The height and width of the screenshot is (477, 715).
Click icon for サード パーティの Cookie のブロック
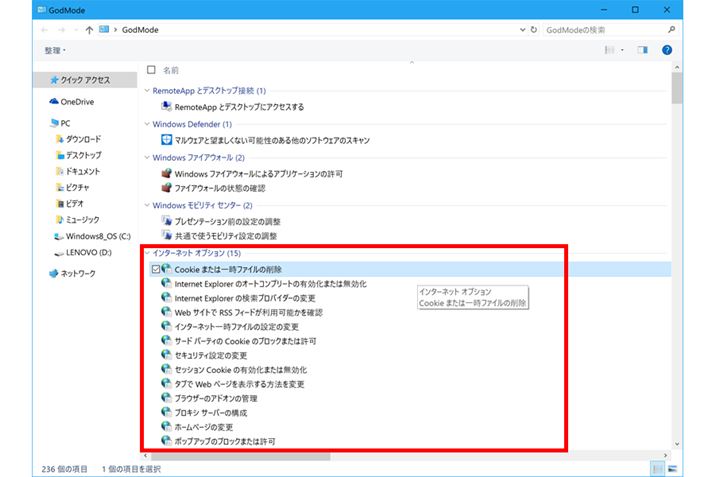(x=166, y=341)
